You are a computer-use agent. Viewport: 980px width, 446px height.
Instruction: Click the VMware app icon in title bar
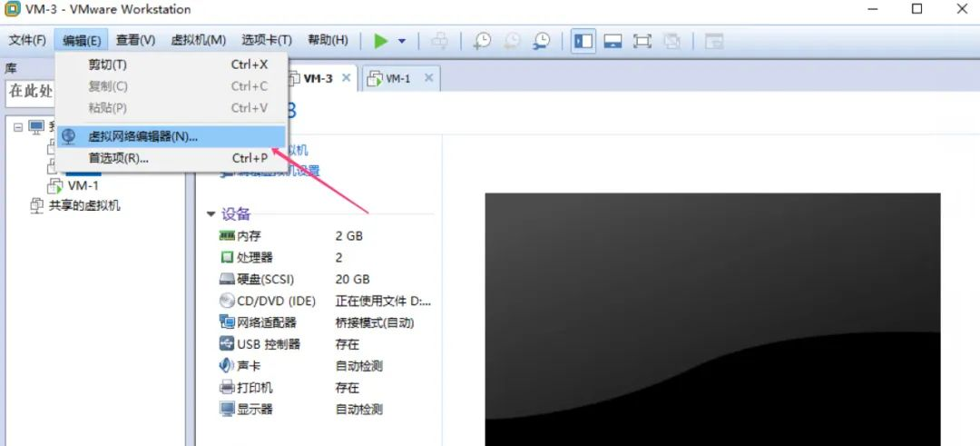point(11,9)
